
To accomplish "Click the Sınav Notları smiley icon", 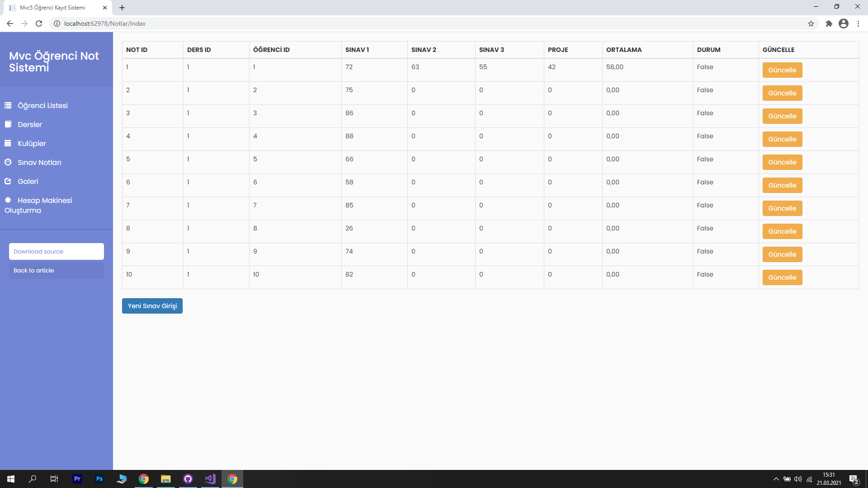I will pyautogui.click(x=8, y=162).
